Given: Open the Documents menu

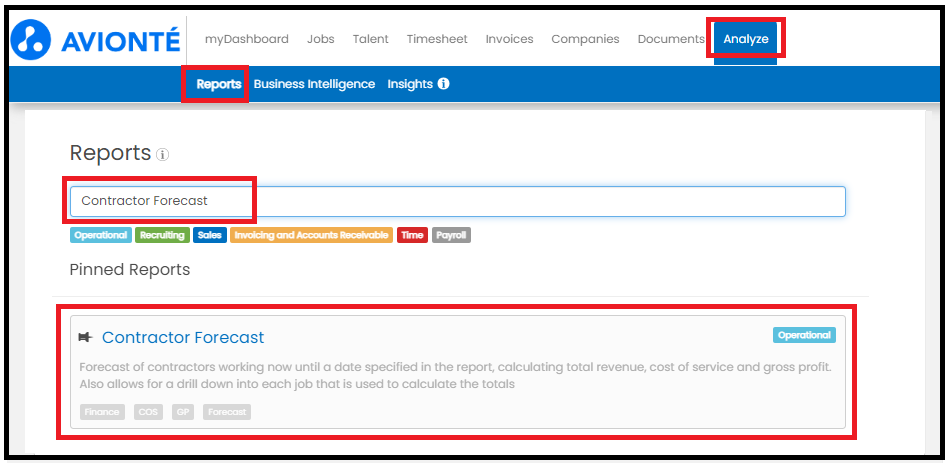Looking at the screenshot, I should [671, 39].
